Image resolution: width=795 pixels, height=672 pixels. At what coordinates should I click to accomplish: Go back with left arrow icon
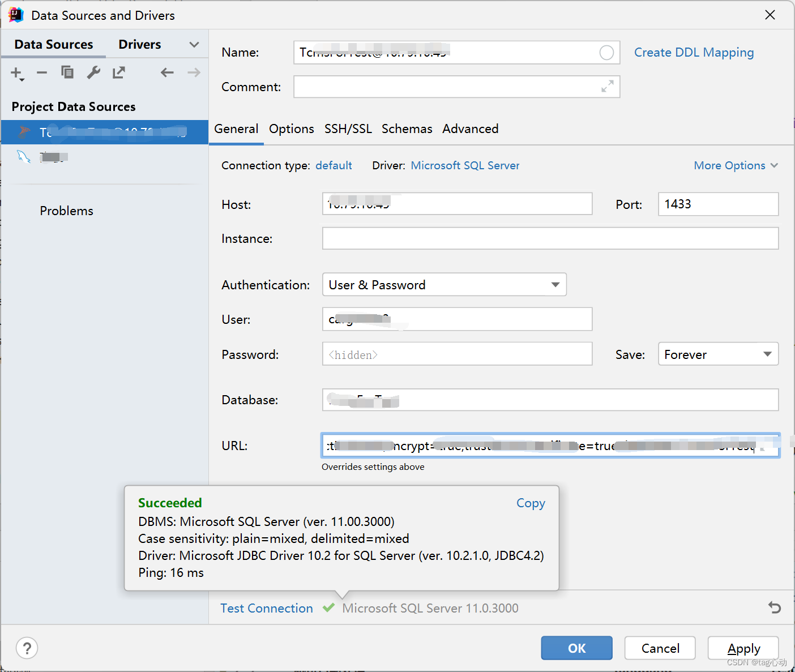[167, 72]
